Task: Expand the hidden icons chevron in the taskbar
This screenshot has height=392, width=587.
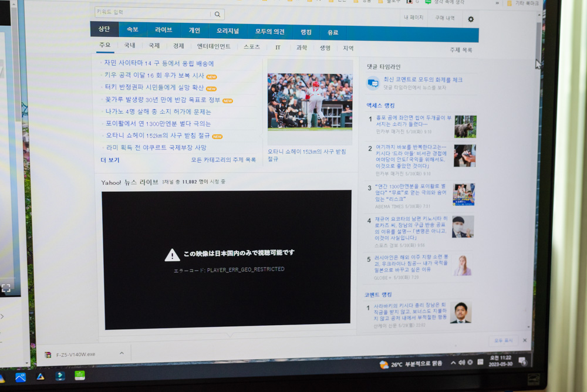Action: (x=452, y=362)
